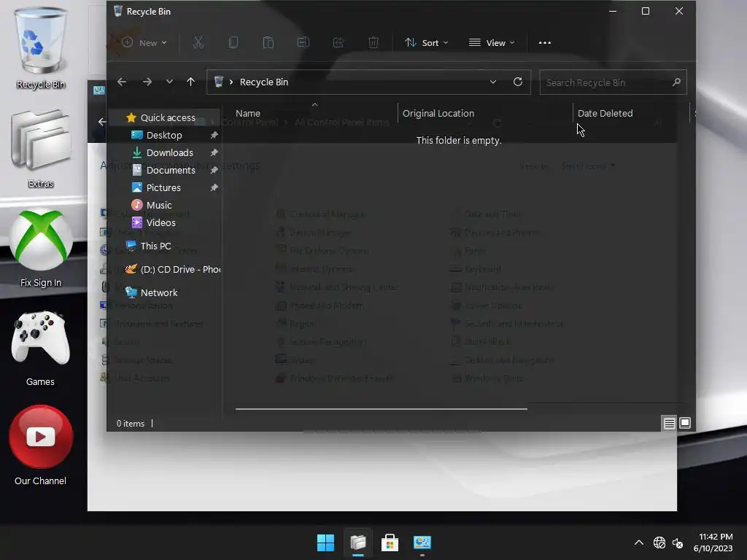Open the Games controller shortcut
Viewport: 747px width, 560px height.
(x=41, y=348)
